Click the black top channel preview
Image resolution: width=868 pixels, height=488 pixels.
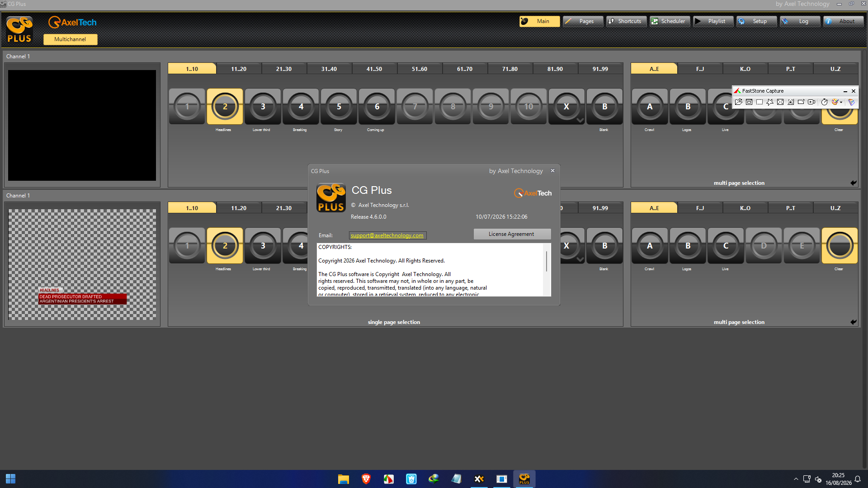tap(82, 125)
